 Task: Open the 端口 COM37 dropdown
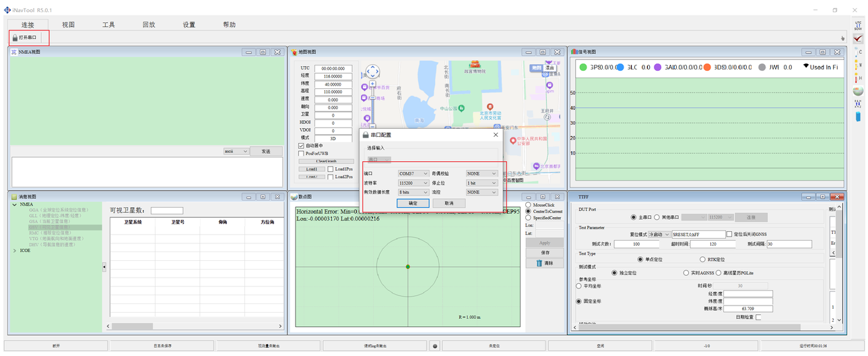coord(413,173)
